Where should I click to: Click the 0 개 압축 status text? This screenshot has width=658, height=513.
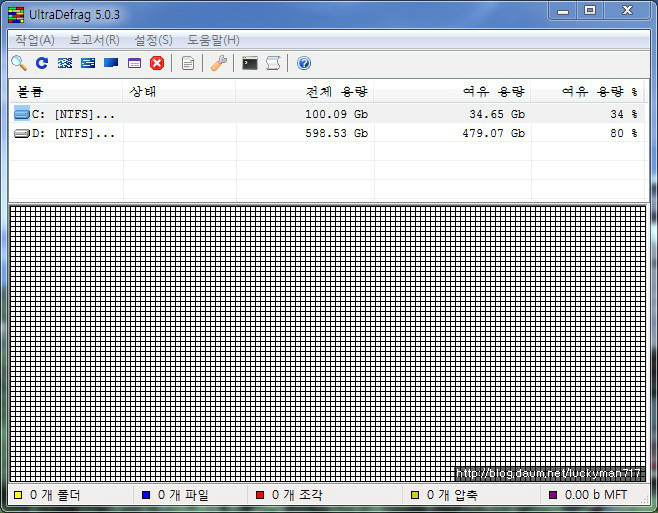pyautogui.click(x=452, y=495)
